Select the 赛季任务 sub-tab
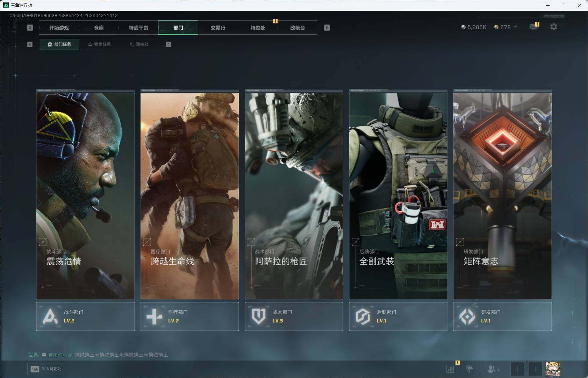This screenshot has width=588, height=378. pos(99,44)
